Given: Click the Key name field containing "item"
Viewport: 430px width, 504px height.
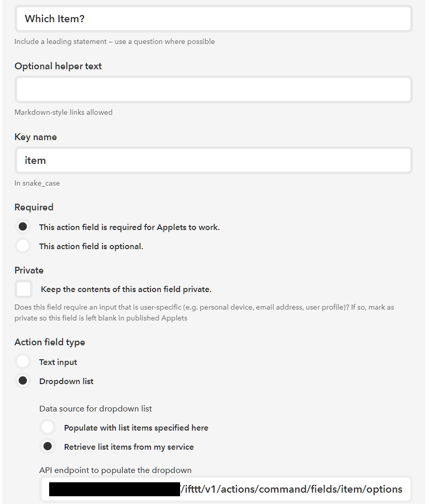Looking at the screenshot, I should click(x=213, y=161).
